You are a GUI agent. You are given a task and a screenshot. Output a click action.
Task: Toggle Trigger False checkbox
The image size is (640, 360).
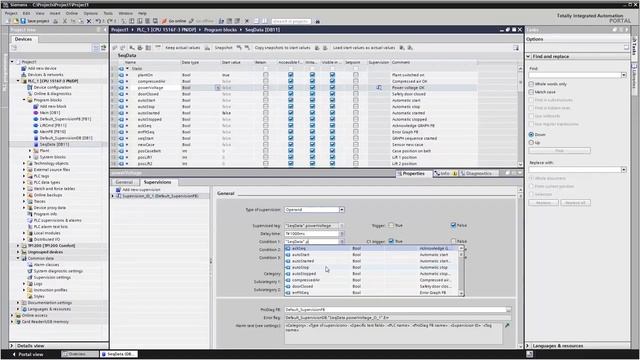click(453, 225)
